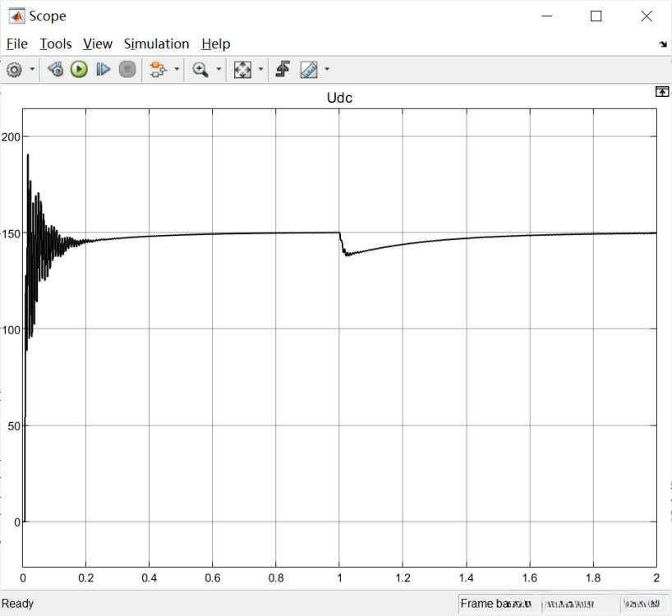The image size is (672, 616).
Task: Maximize the Udc axes with corner icon
Action: coord(662,92)
